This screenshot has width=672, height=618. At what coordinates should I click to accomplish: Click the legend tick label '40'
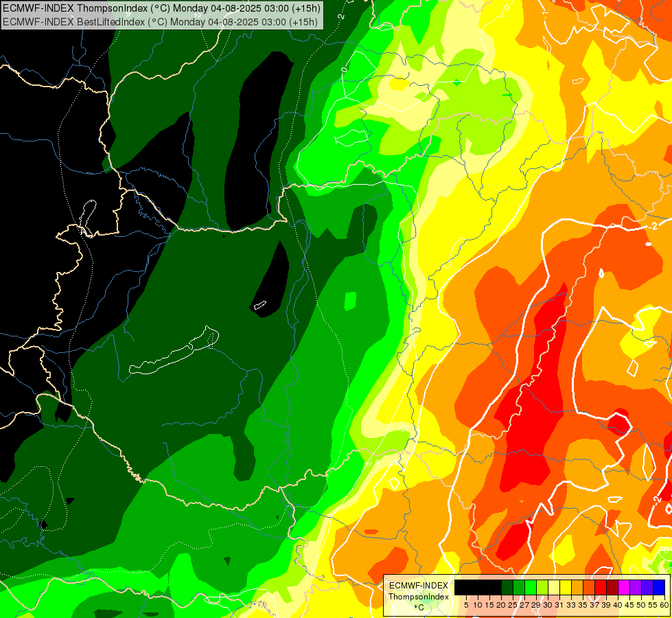618,605
